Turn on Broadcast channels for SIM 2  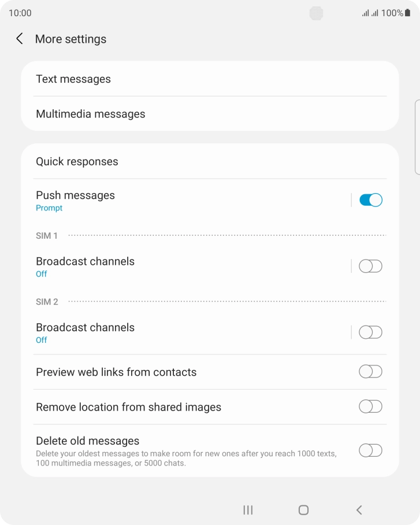370,332
